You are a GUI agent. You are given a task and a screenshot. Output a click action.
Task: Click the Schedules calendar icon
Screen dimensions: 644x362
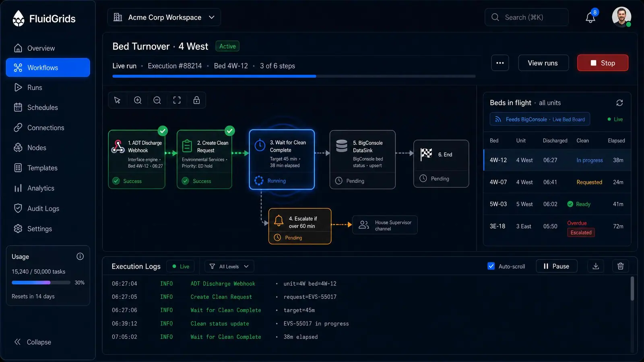pos(18,107)
